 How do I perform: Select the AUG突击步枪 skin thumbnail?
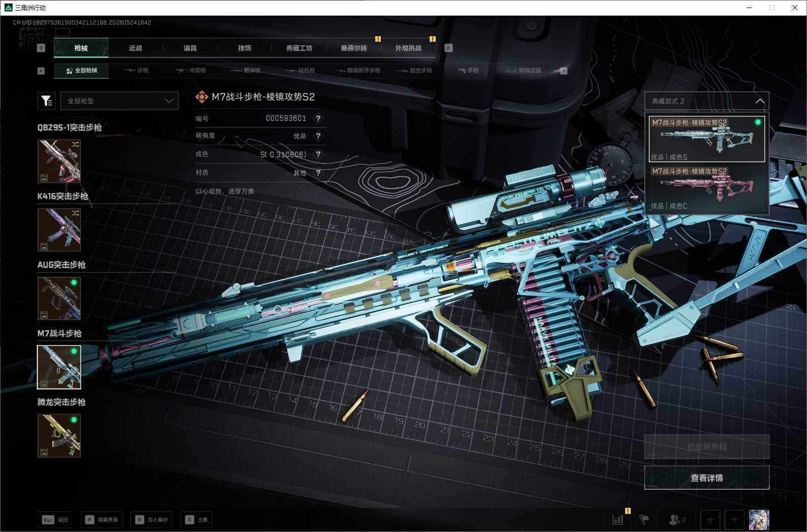tap(59, 298)
